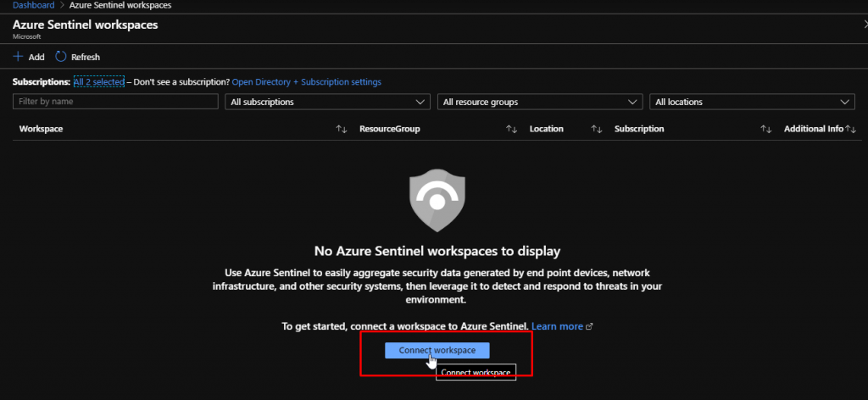Click the Workspace column header
The image size is (868, 400).
pyautogui.click(x=41, y=129)
